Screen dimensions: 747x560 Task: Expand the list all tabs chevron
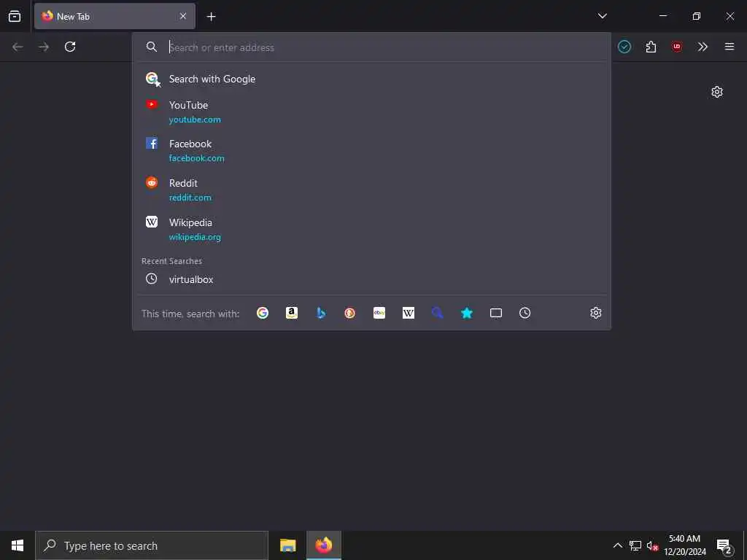tap(602, 16)
